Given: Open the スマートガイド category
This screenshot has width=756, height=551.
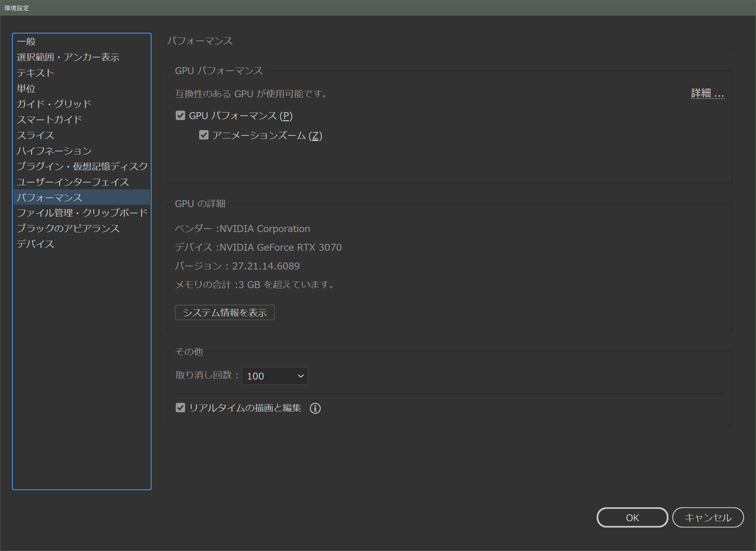Looking at the screenshot, I should (82, 119).
